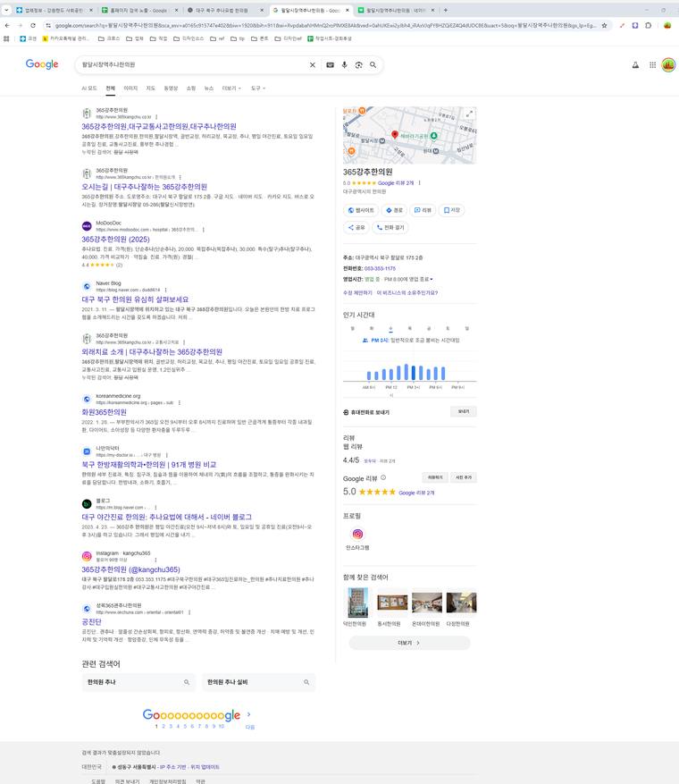Click the search input field
This screenshot has width=679, height=784.
(x=192, y=65)
